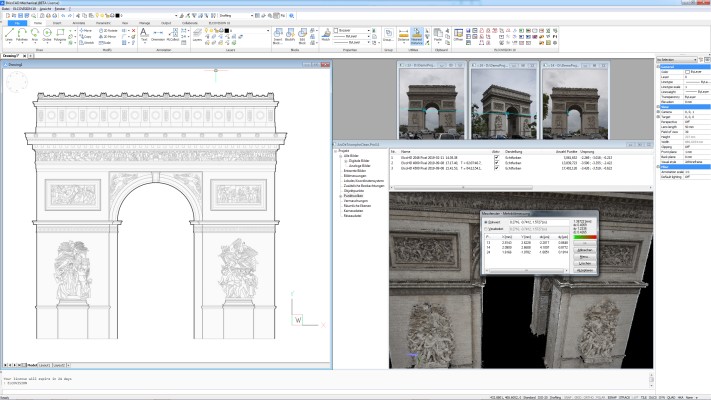
Task: Activate the Move tool in Modify
Action: 86,30
